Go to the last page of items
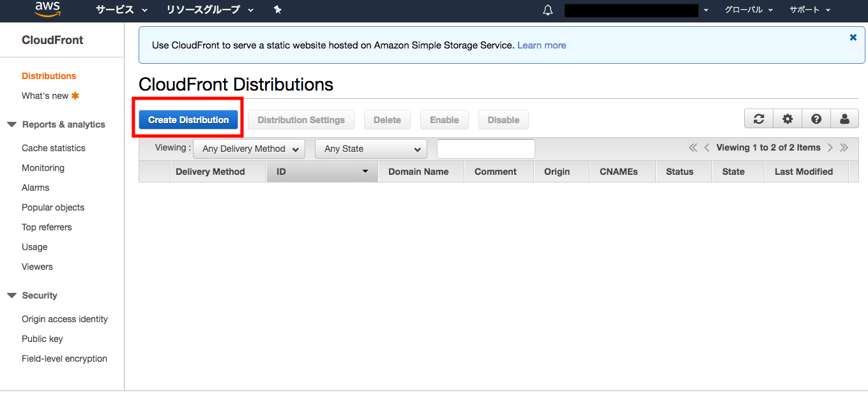The width and height of the screenshot is (868, 393). [x=844, y=147]
